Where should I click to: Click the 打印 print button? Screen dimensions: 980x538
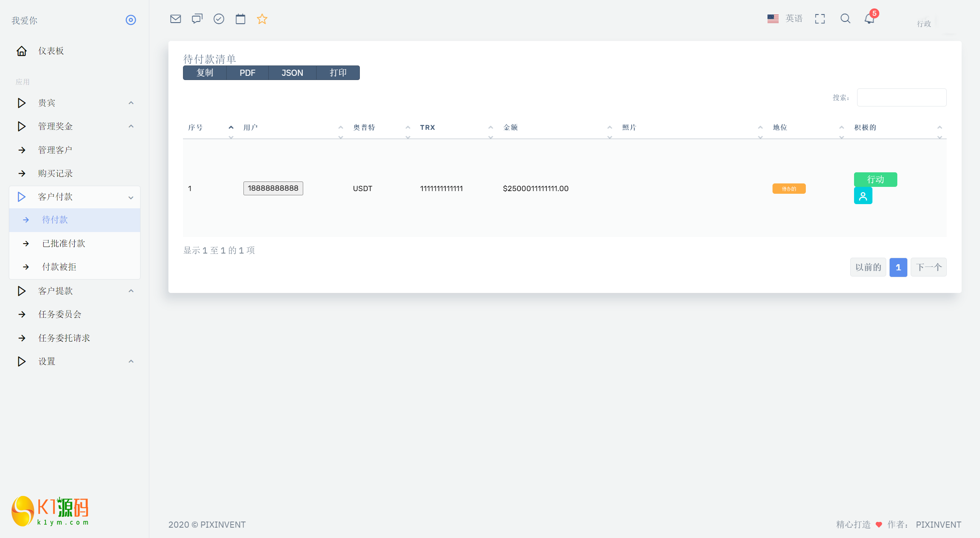click(x=338, y=73)
